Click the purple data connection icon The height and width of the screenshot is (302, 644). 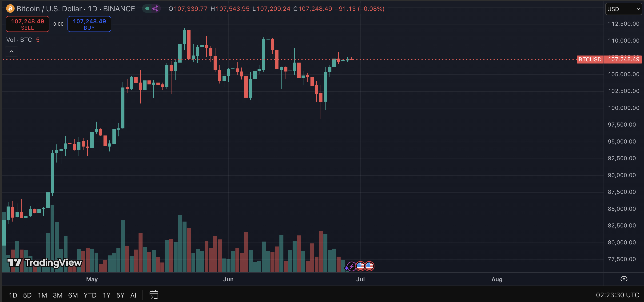coord(155,9)
